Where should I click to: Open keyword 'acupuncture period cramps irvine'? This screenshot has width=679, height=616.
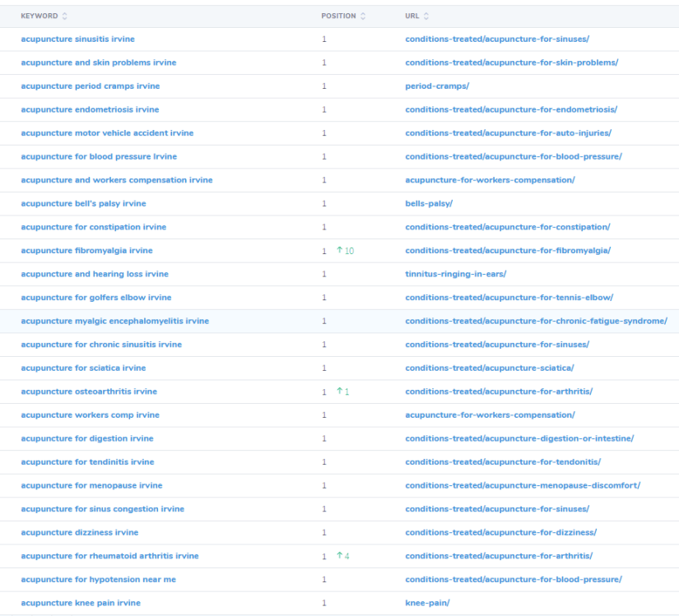[x=90, y=86]
